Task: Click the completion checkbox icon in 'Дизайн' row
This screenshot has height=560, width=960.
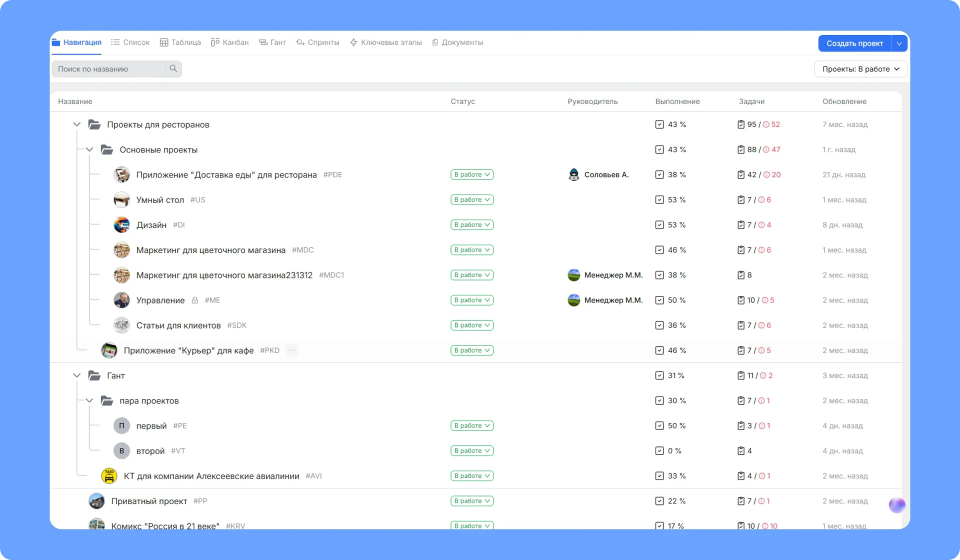Action: 659,225
